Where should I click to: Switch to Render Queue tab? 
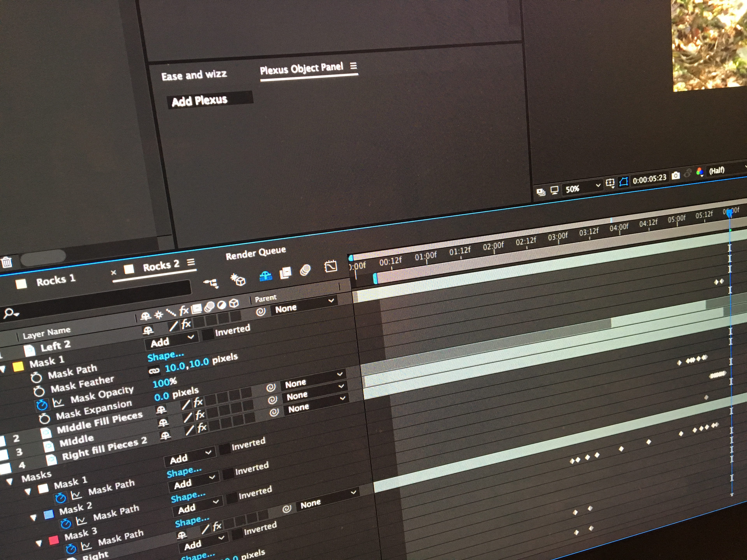256,253
